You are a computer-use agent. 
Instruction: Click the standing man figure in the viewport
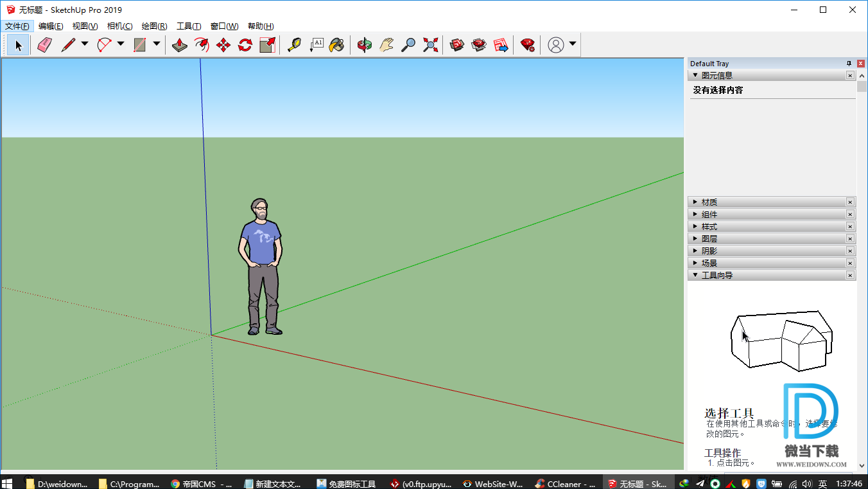tap(261, 267)
